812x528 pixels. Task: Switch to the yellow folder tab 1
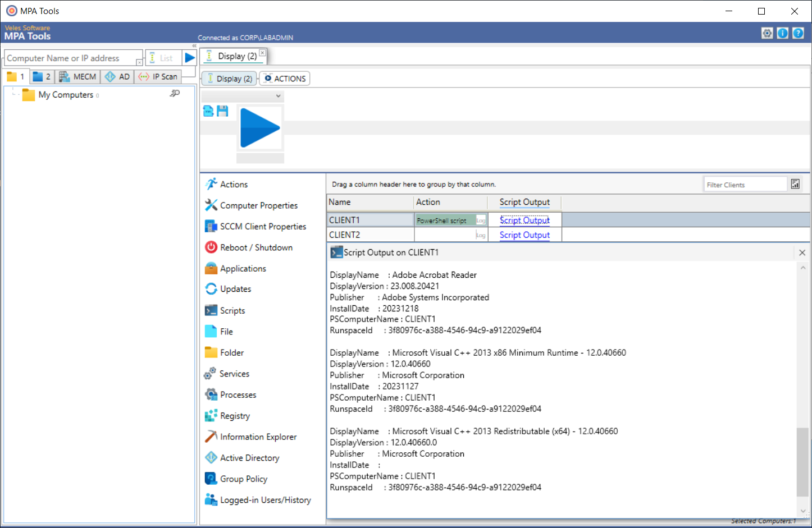(x=16, y=76)
